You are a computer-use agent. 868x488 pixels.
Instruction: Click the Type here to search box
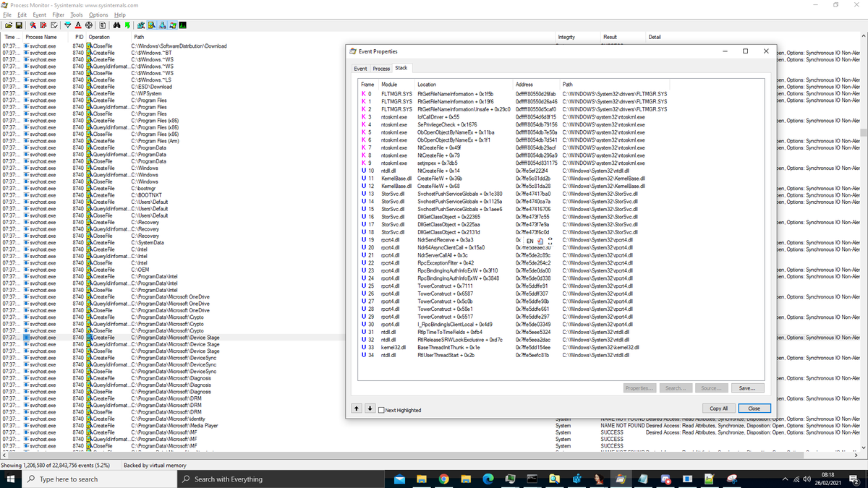click(98, 479)
